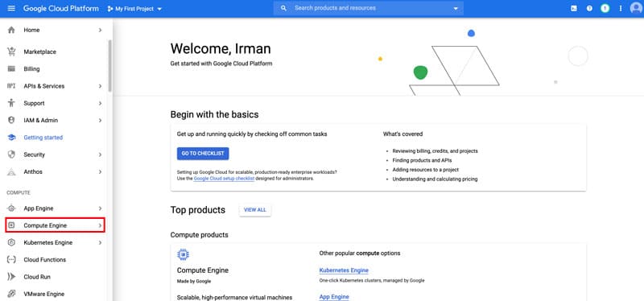The height and width of the screenshot is (301, 644).
Task: Open the notifications icon
Action: coord(605,8)
